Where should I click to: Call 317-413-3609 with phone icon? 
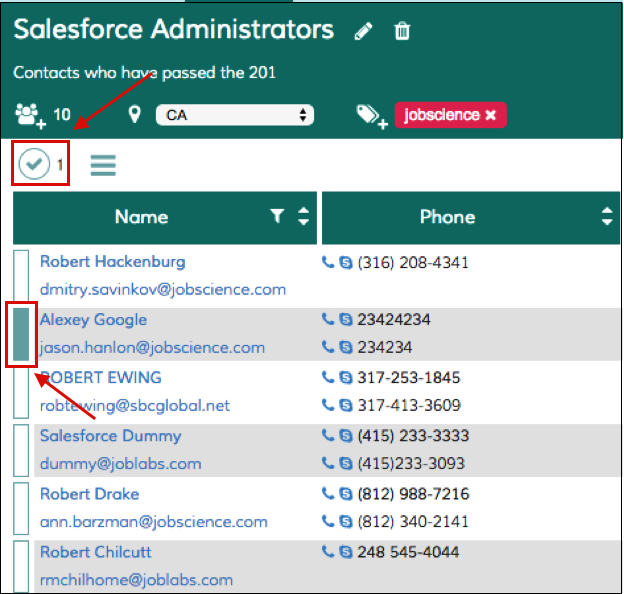pyautogui.click(x=328, y=405)
